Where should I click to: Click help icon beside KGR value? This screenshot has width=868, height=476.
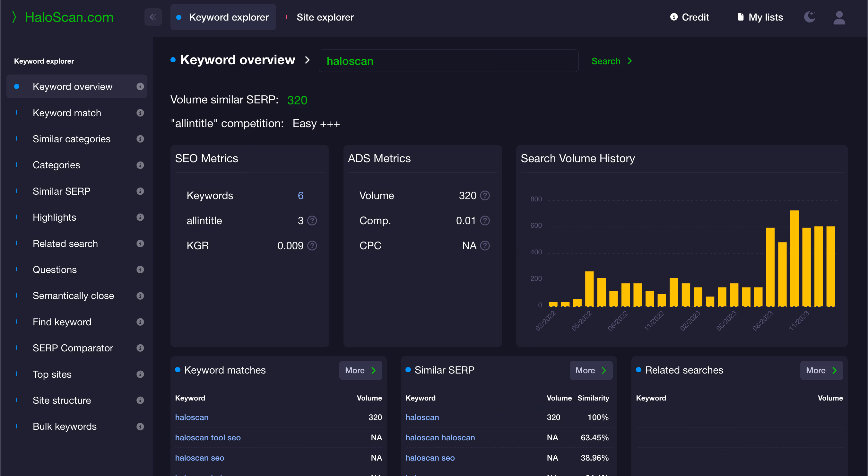[x=312, y=245]
